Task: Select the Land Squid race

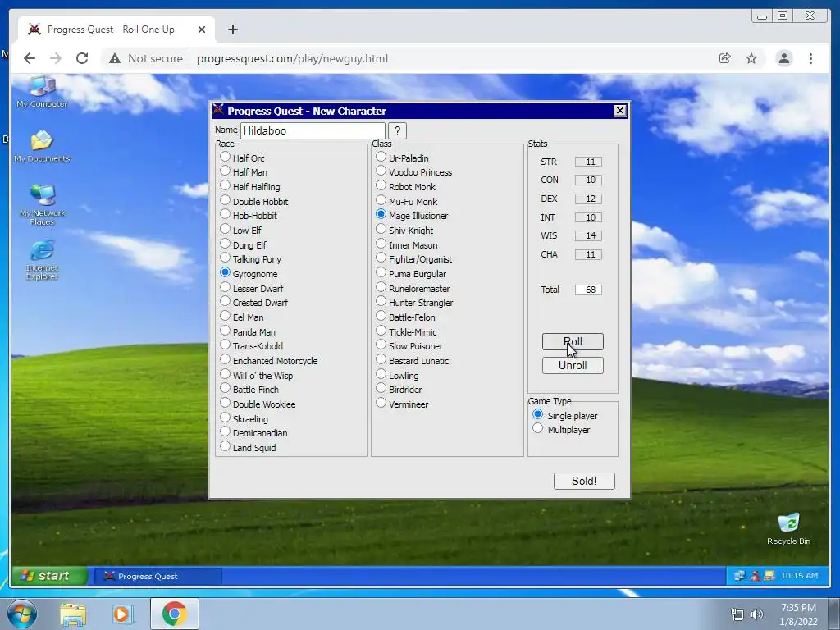Action: pos(225,446)
